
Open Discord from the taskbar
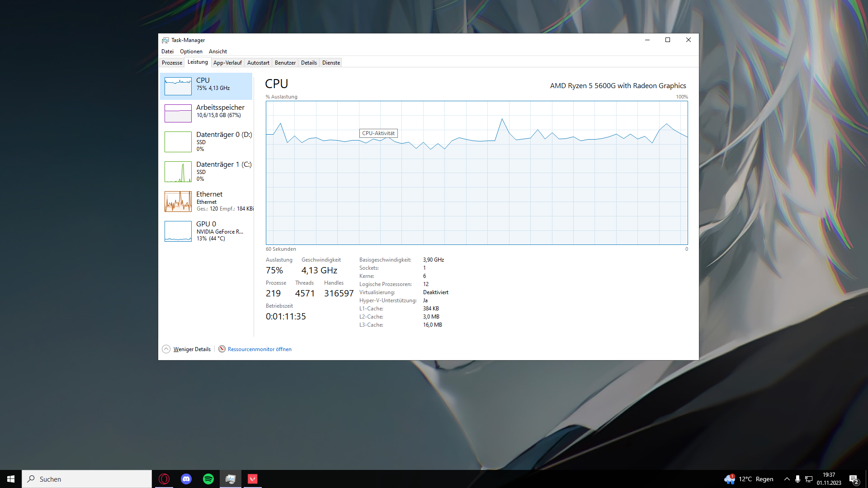coord(186,479)
